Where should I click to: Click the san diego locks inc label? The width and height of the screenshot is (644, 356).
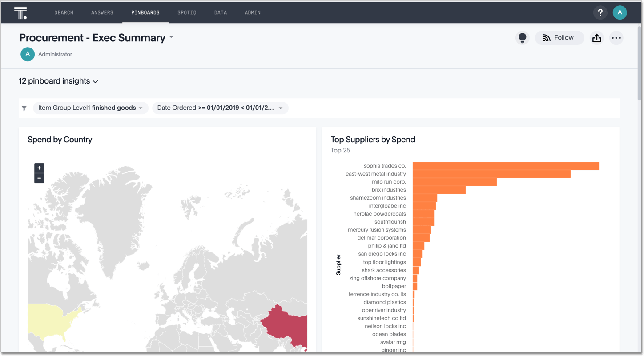coord(382,254)
